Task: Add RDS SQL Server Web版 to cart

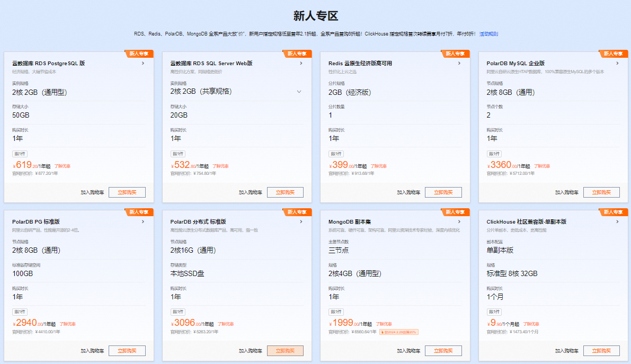Action: (250, 192)
